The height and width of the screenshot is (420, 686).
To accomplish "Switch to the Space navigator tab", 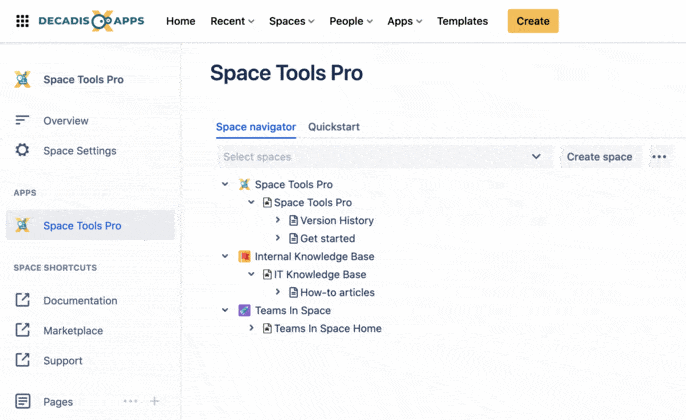I will pyautogui.click(x=256, y=127).
